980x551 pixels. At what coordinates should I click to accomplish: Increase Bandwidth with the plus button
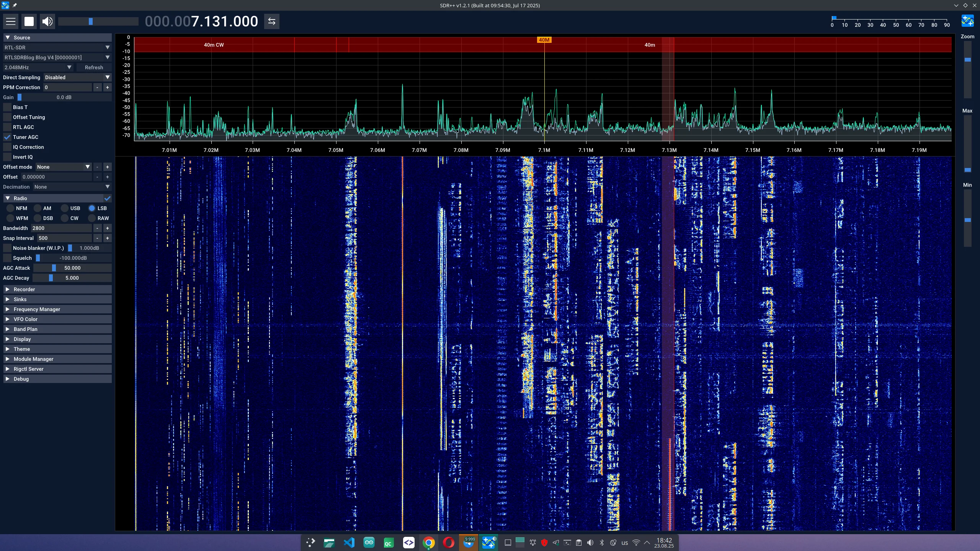click(108, 228)
